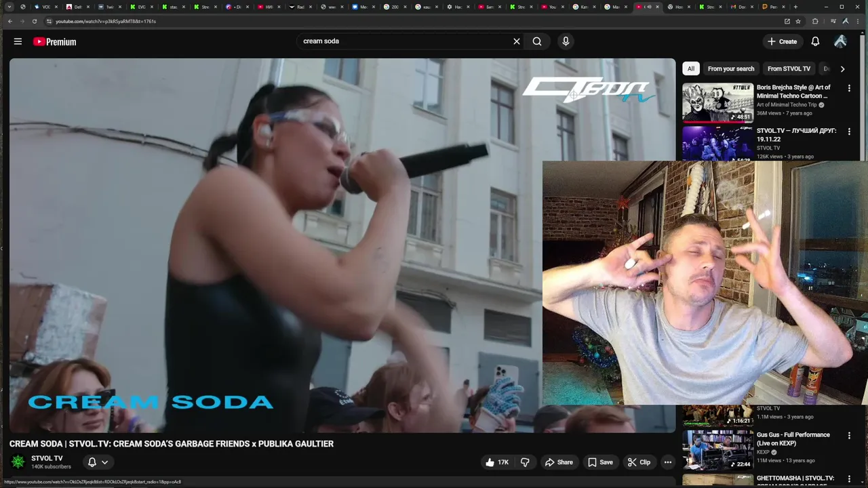Open Boris Brejcha Style video thumbnail
Image resolution: width=868 pixels, height=488 pixels.
click(x=717, y=102)
